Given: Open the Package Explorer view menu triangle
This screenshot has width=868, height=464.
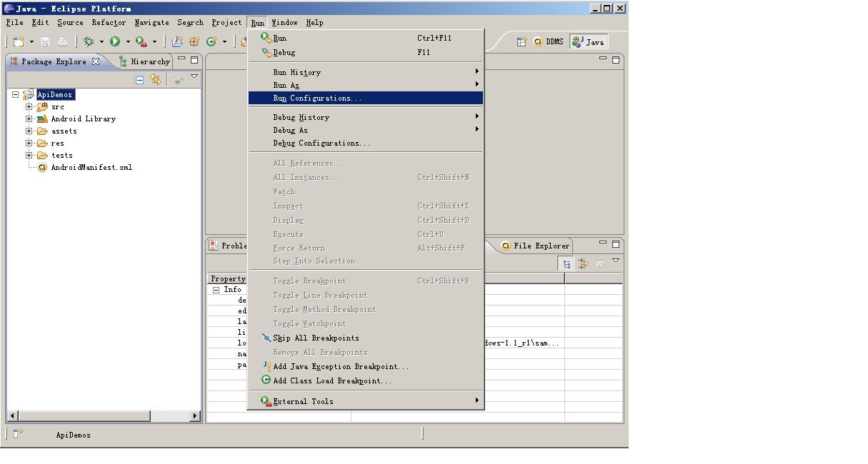Looking at the screenshot, I should (x=194, y=76).
